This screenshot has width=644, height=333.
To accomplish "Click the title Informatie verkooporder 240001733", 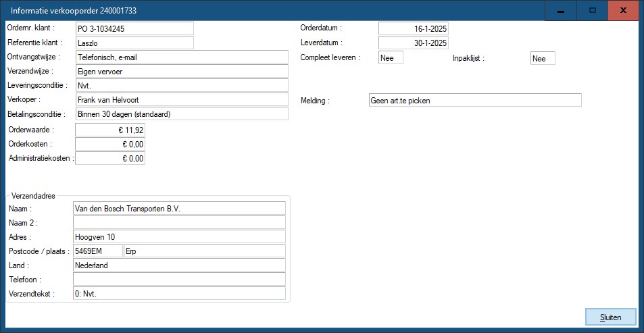I will pos(74,11).
